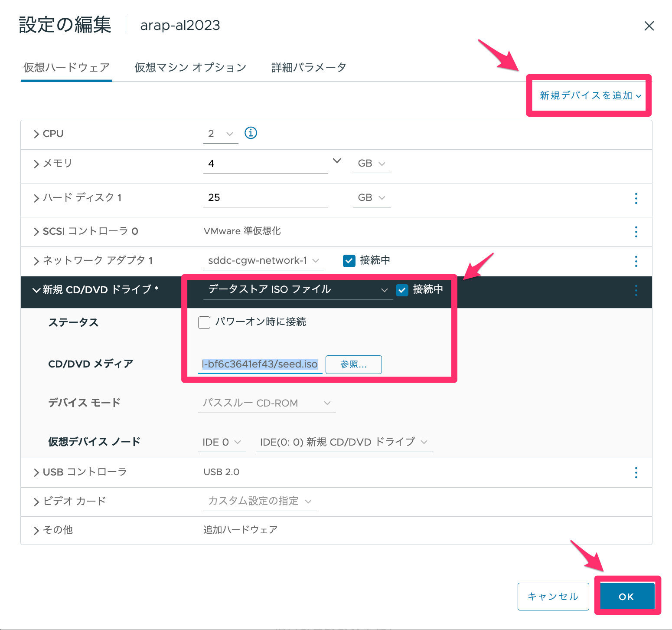Uncheck 接続中 for the CD/DVD drive

coord(402,290)
